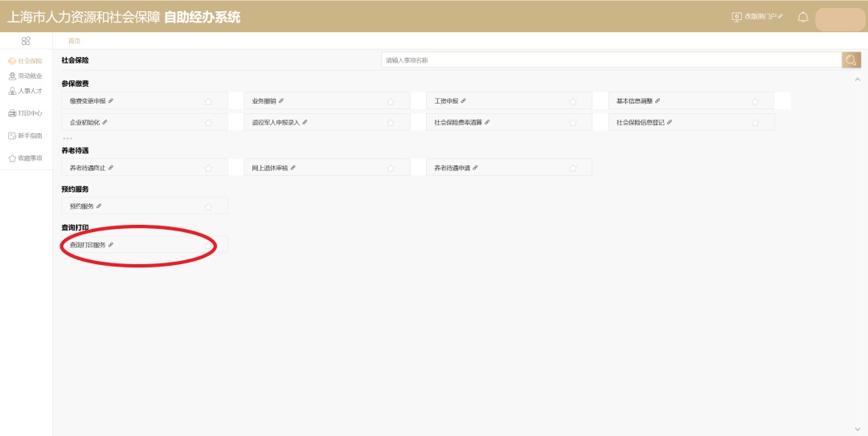
Task: Favorite 企业初始化 with its star
Action: coord(208,123)
